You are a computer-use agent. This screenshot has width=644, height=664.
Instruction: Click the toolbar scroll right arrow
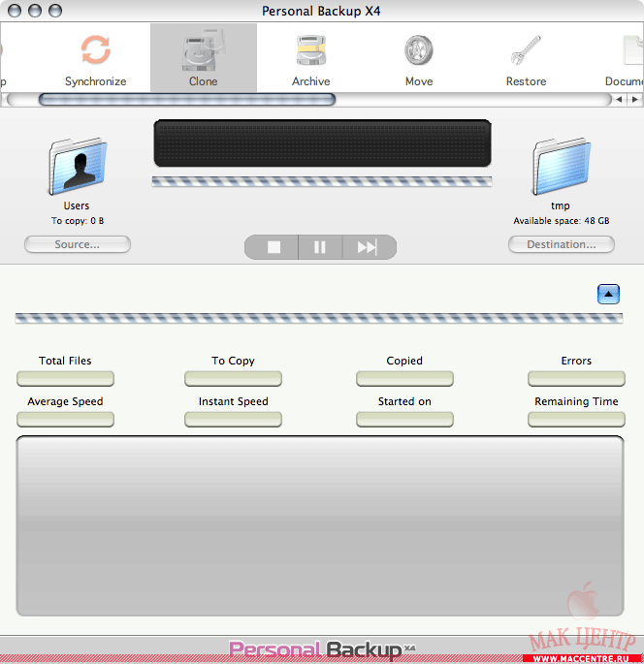634,100
